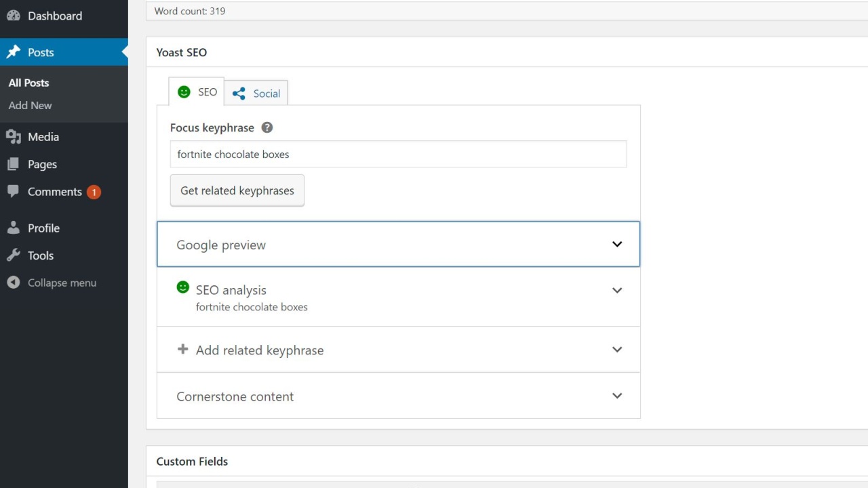Click the Profile user icon
Screen dimensions: 868x488
point(14,228)
